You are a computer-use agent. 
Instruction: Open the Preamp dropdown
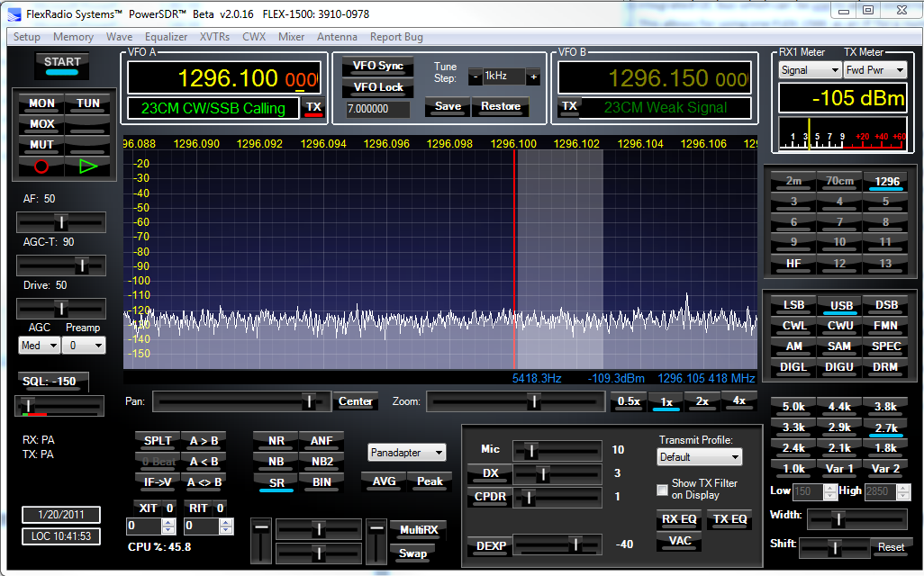click(x=86, y=346)
